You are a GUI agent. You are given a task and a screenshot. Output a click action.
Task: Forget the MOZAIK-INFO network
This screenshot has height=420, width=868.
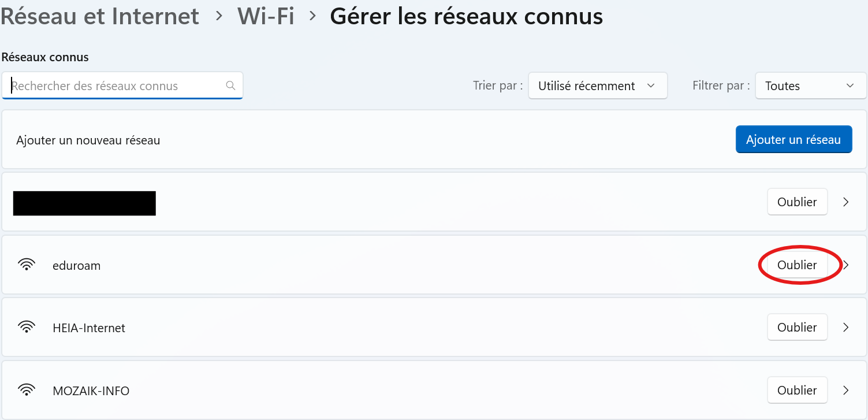click(x=797, y=391)
